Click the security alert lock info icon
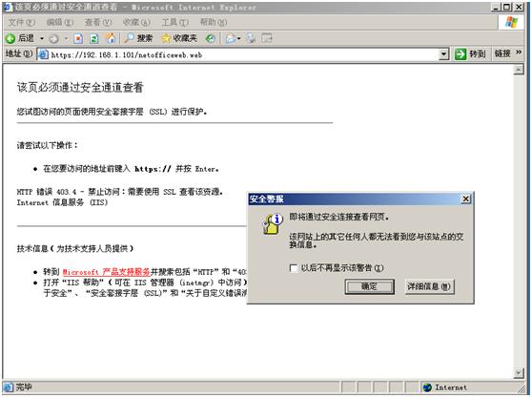Viewport: 532px width, 398px height. pyautogui.click(x=272, y=223)
